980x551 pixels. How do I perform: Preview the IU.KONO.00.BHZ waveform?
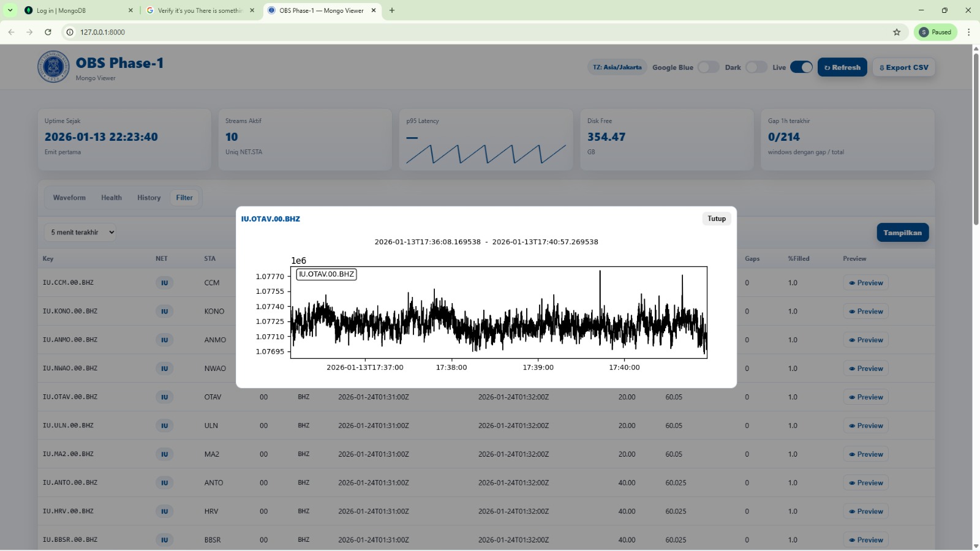(x=865, y=312)
